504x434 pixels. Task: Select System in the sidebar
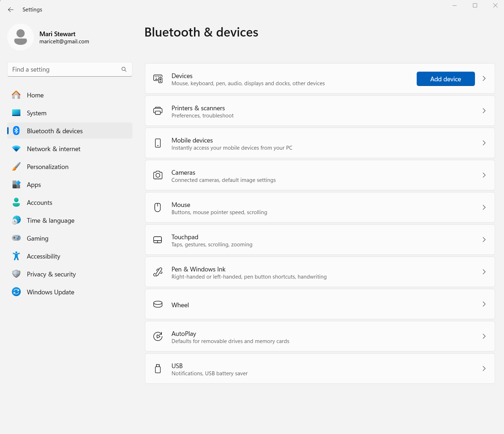click(x=70, y=113)
